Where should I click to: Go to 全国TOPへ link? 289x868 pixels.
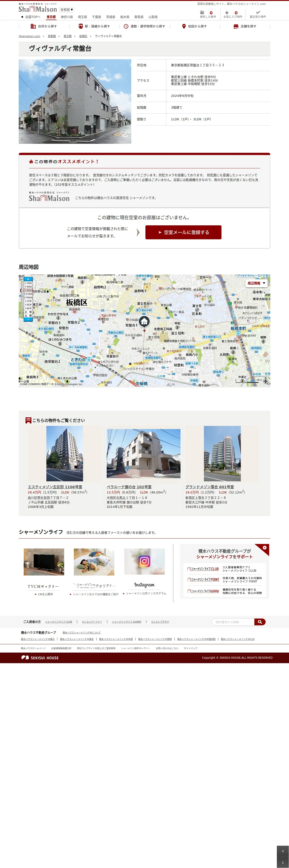(x=31, y=17)
